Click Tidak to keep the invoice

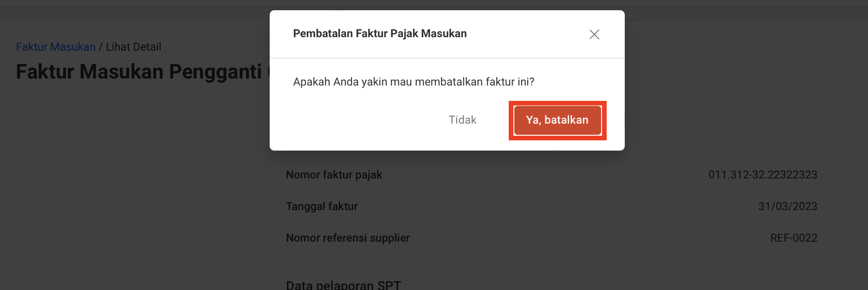coord(462,120)
